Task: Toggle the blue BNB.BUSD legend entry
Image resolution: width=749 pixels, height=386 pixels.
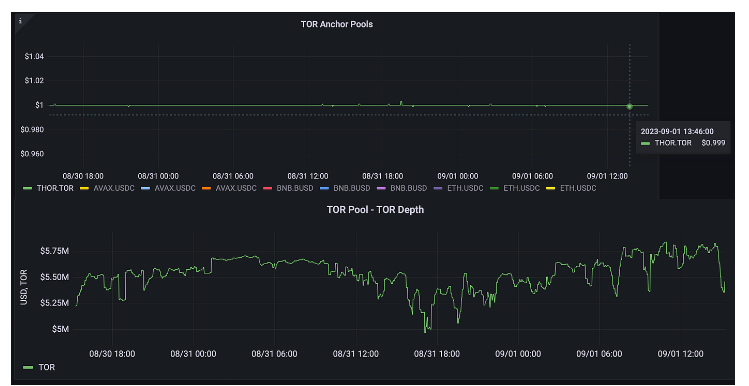Action: pos(352,188)
